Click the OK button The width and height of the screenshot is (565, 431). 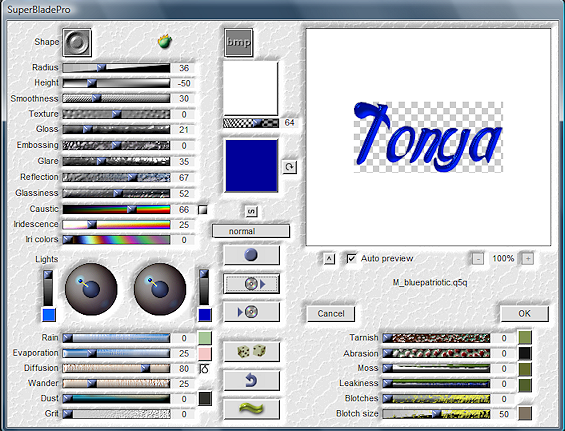[524, 314]
